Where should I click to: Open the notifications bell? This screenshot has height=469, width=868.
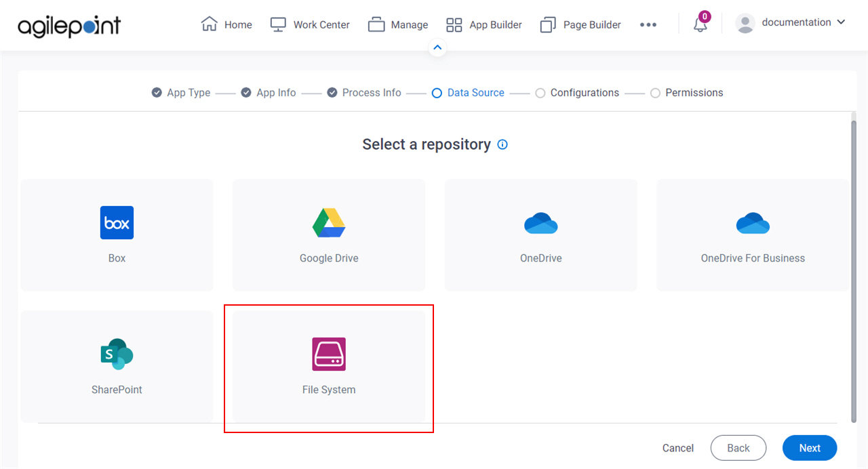tap(700, 25)
